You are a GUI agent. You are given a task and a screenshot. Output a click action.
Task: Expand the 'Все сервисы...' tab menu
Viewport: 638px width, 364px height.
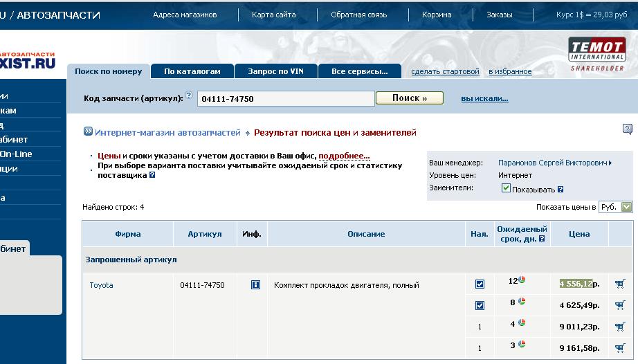click(359, 71)
